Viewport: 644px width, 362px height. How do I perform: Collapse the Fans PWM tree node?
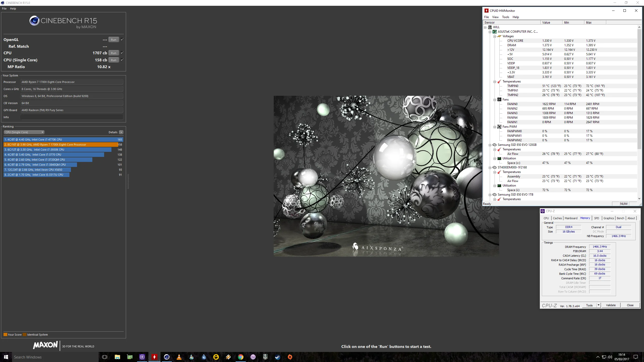click(495, 127)
